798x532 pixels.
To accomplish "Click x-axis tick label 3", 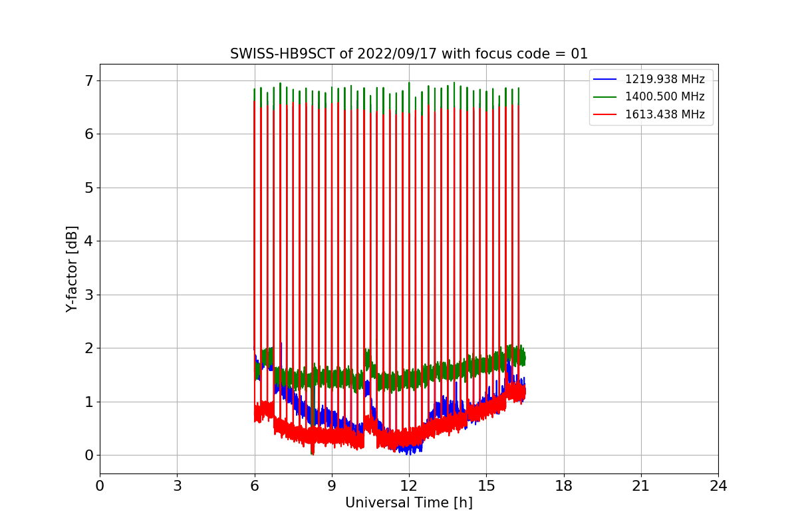I will 177,485.
